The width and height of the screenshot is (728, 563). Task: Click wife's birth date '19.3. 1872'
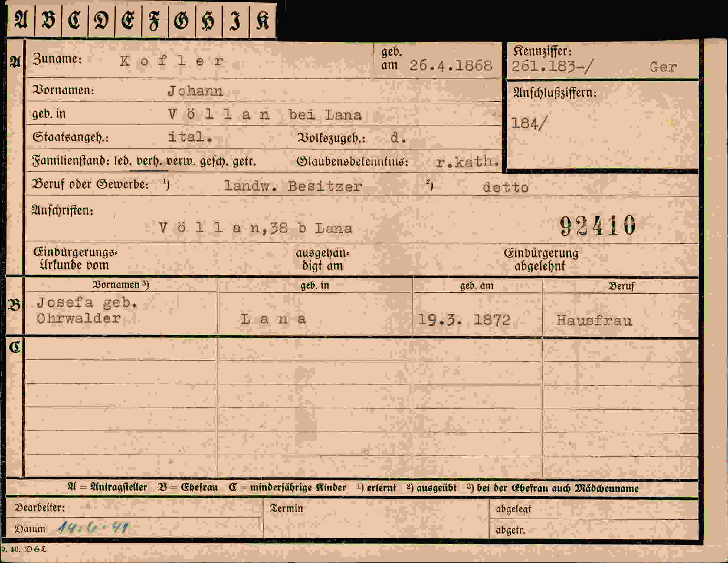coord(464,320)
